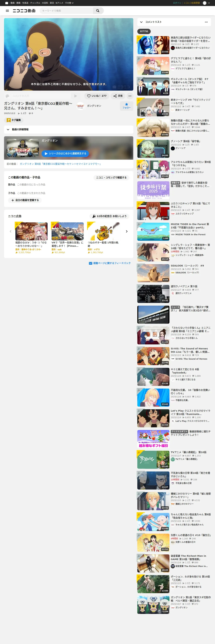Open 実況 top menu item

tap(52, 3)
